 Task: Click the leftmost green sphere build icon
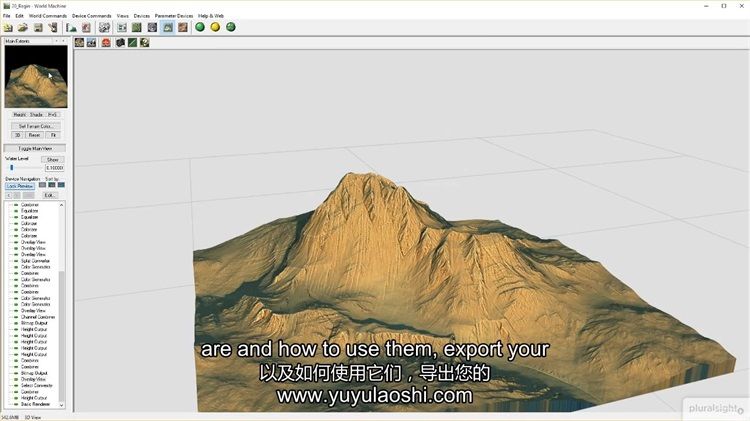[200, 28]
